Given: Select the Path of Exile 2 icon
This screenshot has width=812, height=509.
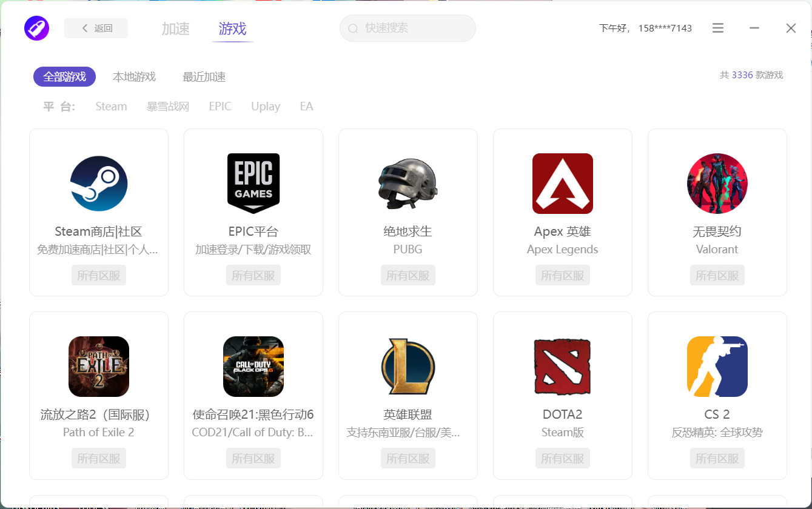Looking at the screenshot, I should point(99,367).
